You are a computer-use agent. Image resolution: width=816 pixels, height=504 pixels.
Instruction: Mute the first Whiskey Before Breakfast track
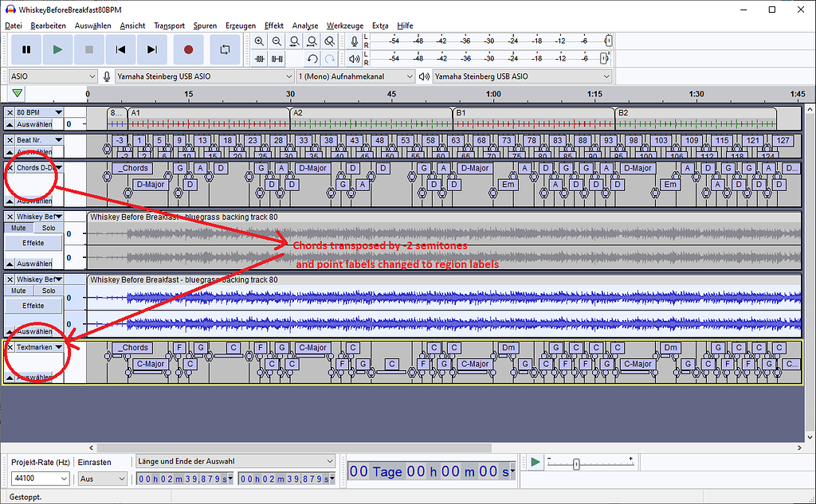click(18, 228)
